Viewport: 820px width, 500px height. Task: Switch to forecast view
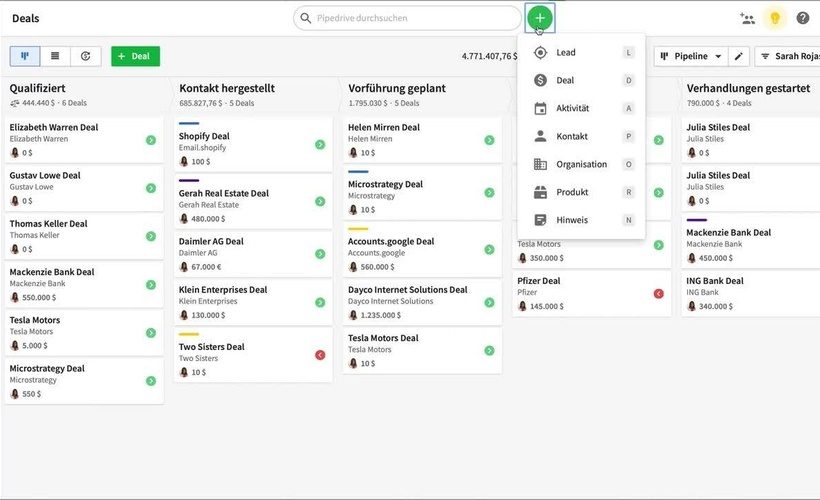[x=85, y=56]
